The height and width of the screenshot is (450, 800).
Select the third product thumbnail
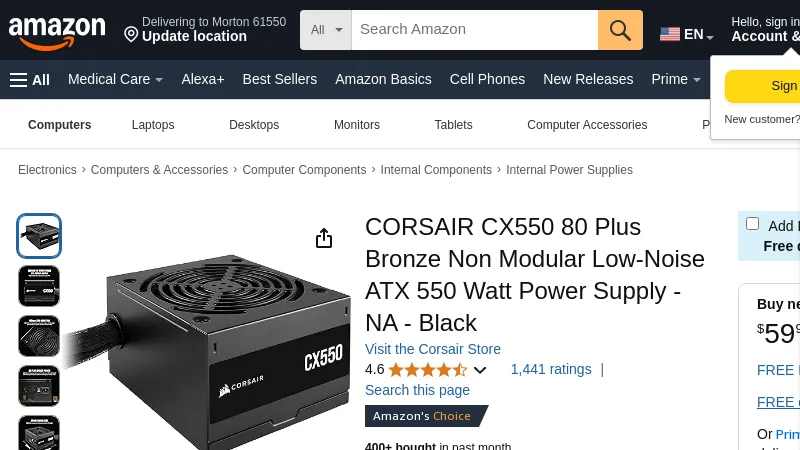click(x=39, y=336)
